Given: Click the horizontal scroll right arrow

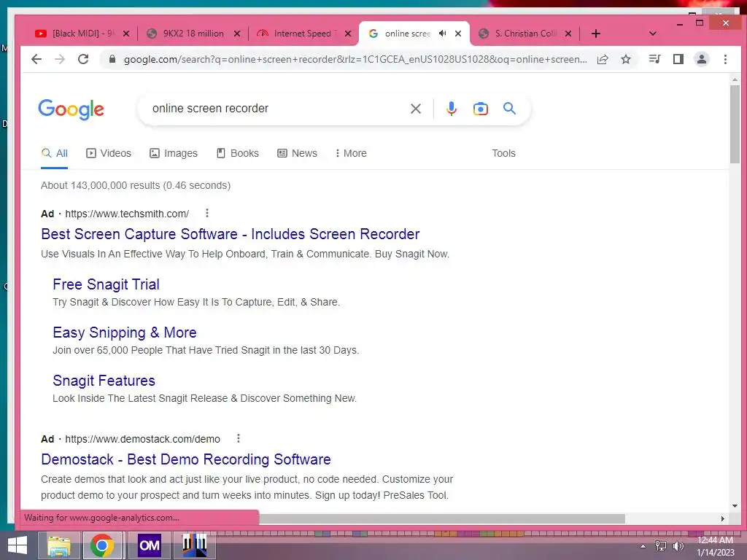Looking at the screenshot, I should click(723, 518).
